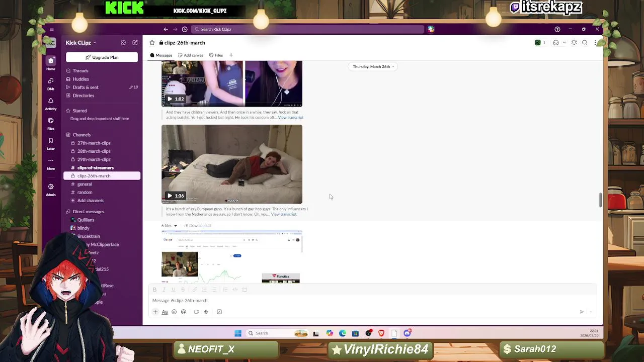This screenshot has height=362, width=644.
Task: Play the 1:36 video clip
Action: [170, 196]
